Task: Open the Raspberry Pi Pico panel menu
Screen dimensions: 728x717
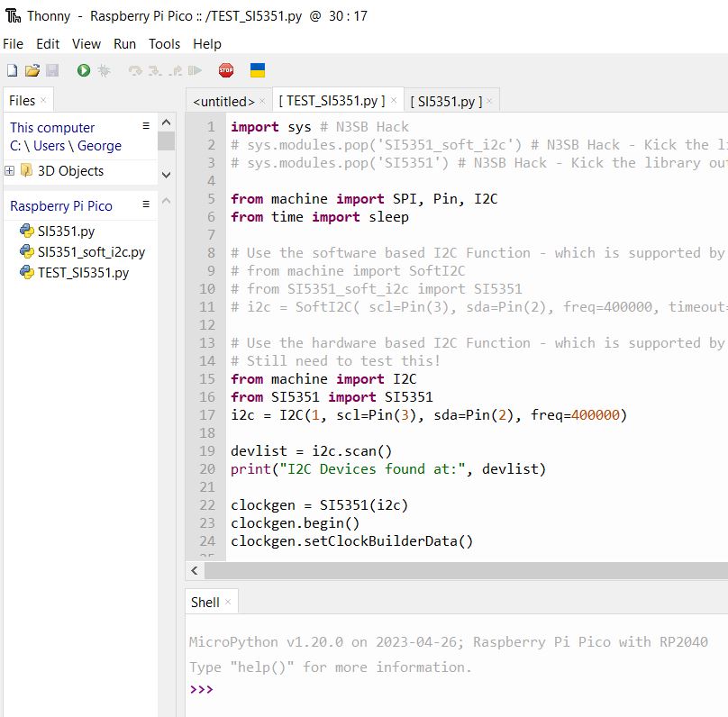Action: [x=146, y=205]
